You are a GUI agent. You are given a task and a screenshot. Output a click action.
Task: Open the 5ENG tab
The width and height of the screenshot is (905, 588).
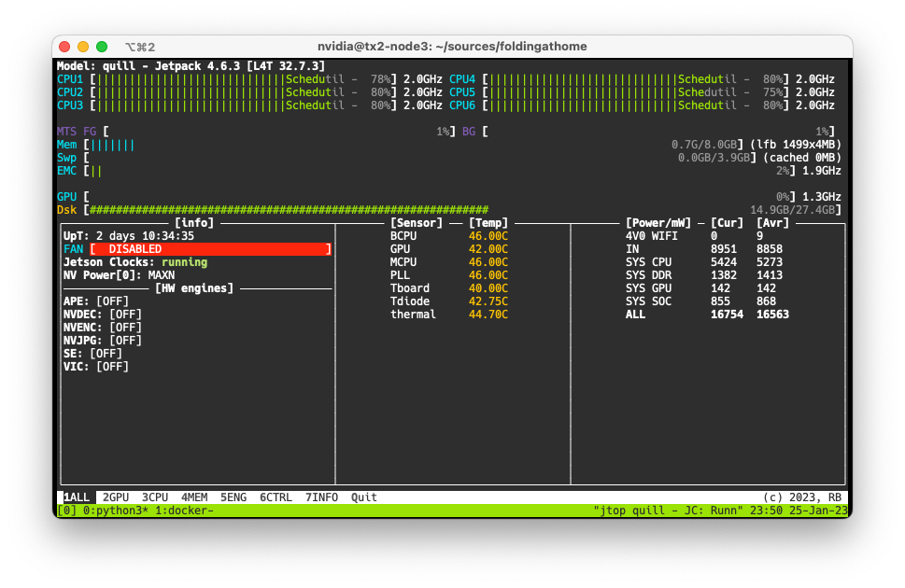coord(233,497)
